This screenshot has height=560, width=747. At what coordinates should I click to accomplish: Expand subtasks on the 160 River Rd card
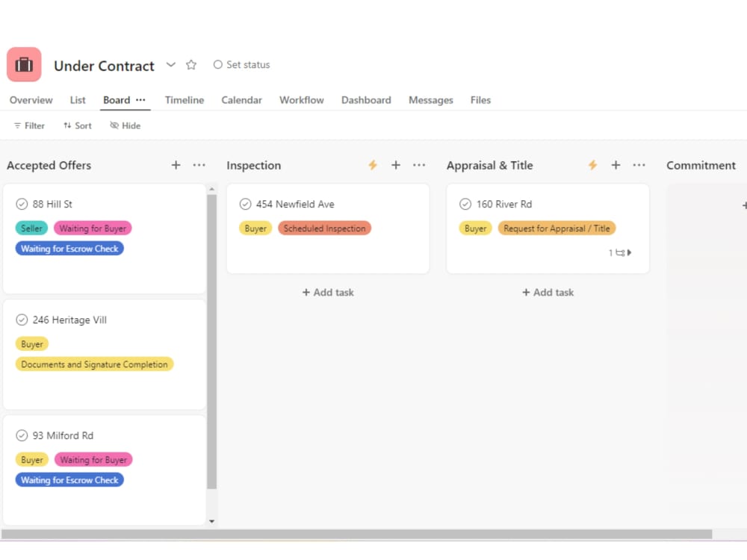pyautogui.click(x=628, y=252)
